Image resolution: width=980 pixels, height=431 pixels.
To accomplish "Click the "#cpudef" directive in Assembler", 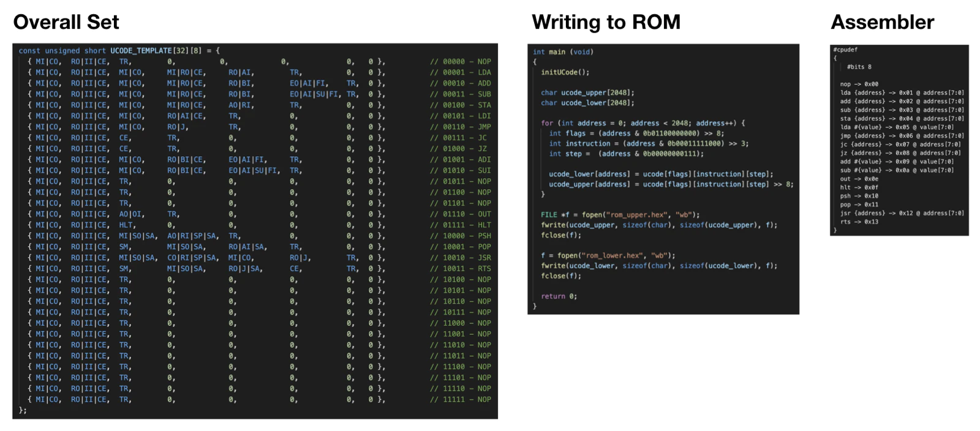I will 845,50.
